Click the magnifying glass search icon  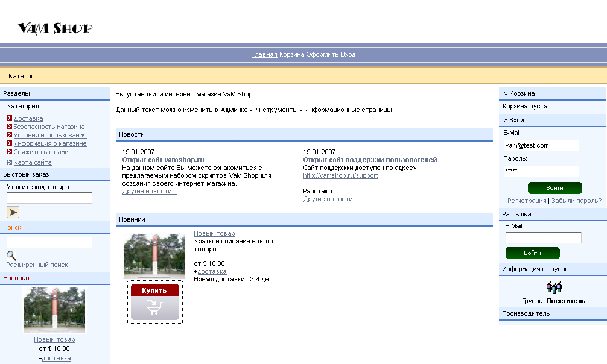pyautogui.click(x=11, y=256)
